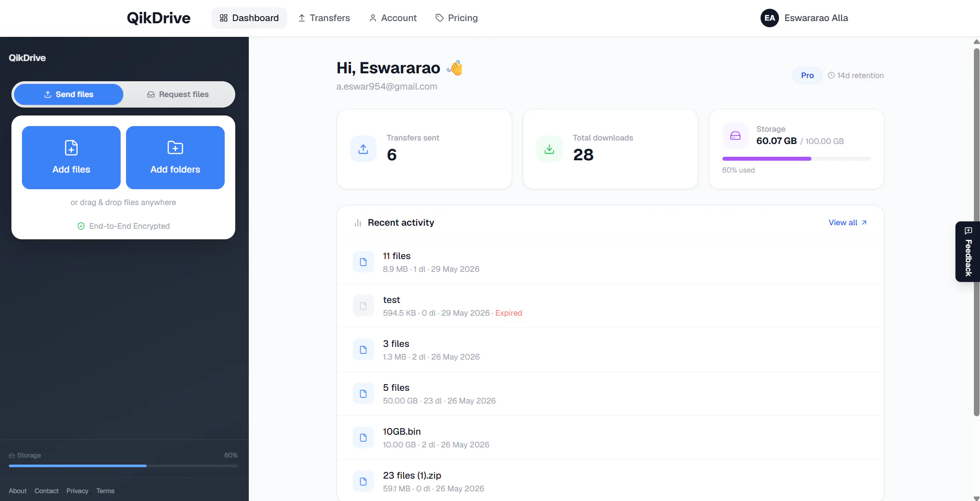
Task: Go to the Transfers nav item
Action: 324,18
